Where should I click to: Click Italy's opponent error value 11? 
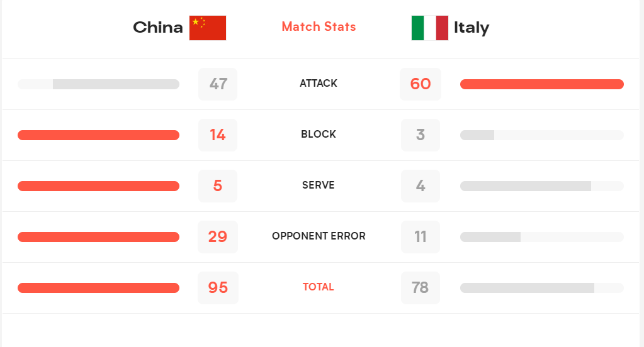point(420,236)
